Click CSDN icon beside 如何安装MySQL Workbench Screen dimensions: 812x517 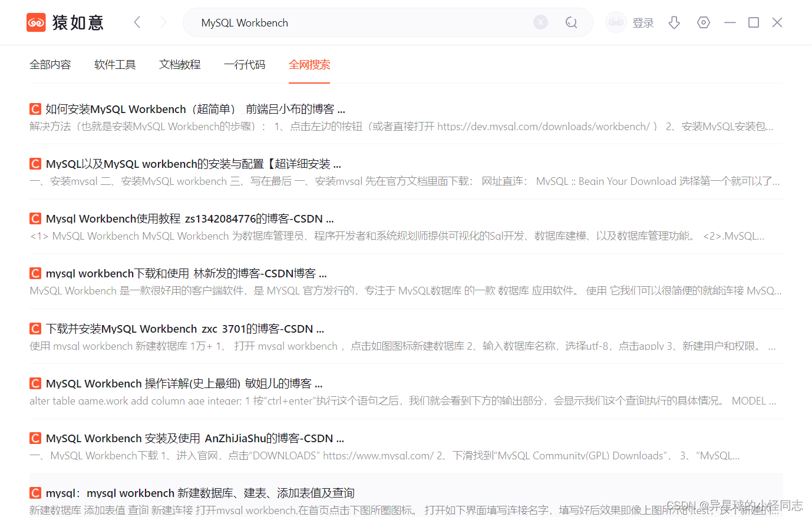35,109
